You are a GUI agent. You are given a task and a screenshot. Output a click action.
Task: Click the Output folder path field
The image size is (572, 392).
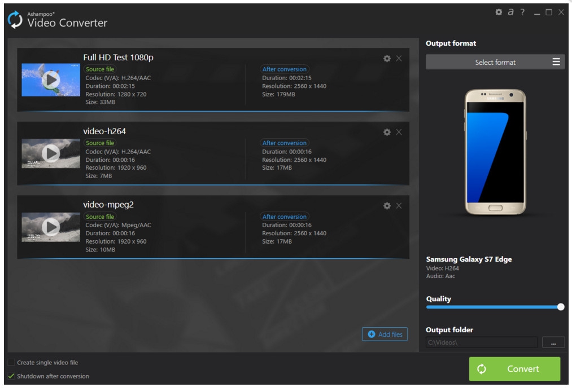click(x=481, y=342)
